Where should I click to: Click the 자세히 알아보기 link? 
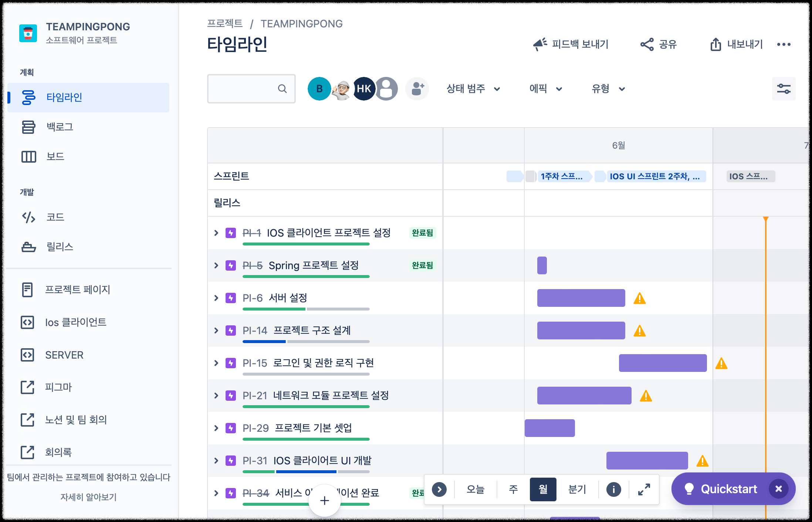coord(88,497)
